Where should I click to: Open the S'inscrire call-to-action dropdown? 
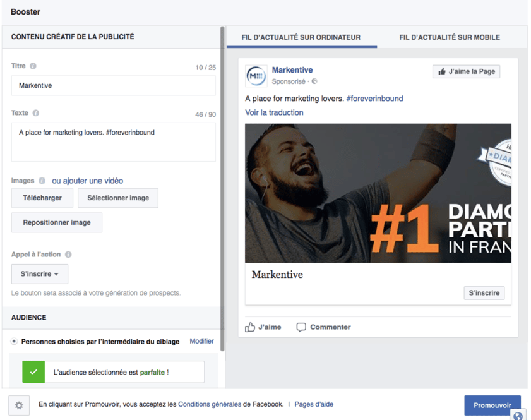point(40,274)
